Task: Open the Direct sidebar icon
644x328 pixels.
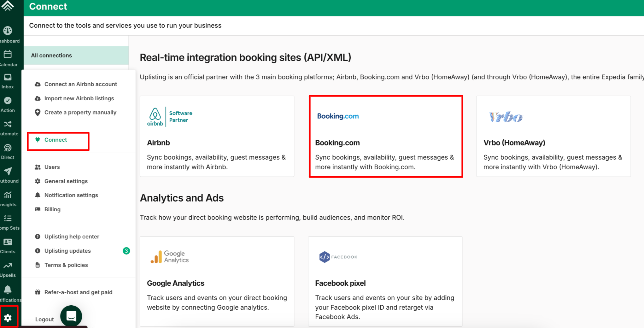Action: pyautogui.click(x=8, y=148)
